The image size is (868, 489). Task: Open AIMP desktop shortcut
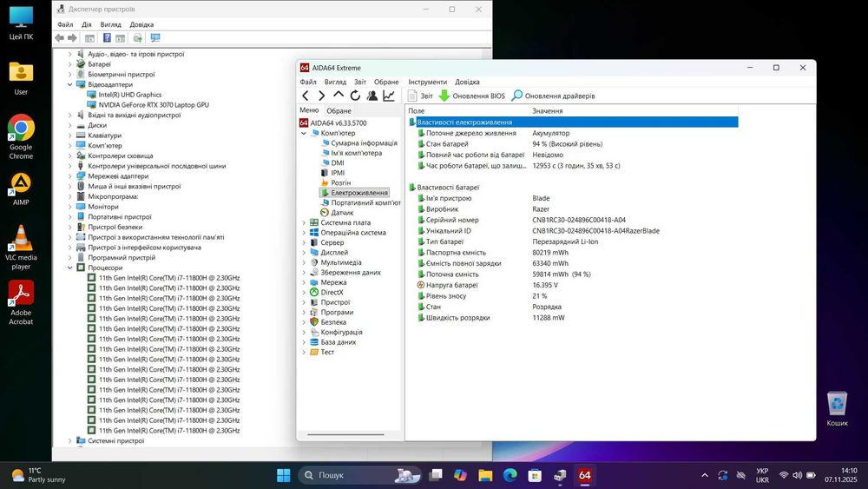point(21,188)
